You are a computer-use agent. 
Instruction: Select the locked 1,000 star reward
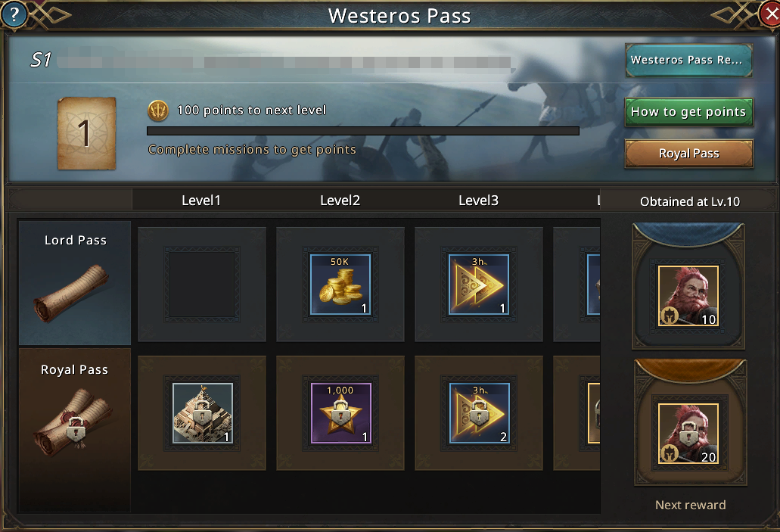(x=340, y=413)
